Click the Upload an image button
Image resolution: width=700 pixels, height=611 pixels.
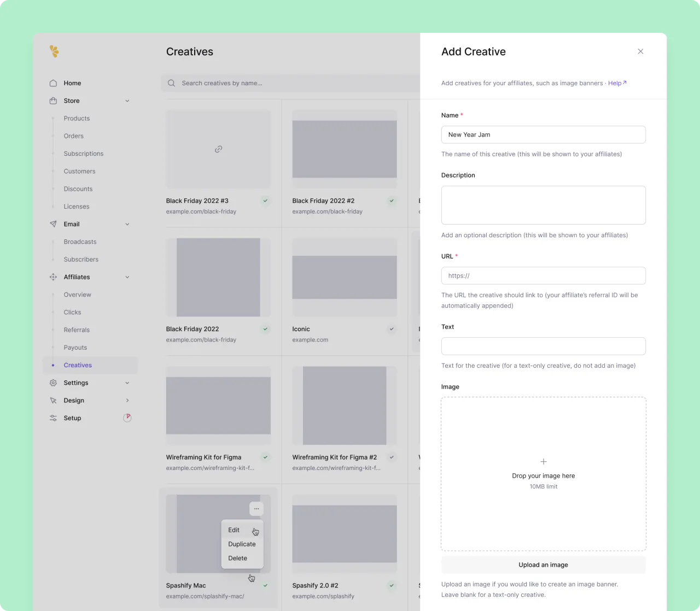(x=543, y=565)
